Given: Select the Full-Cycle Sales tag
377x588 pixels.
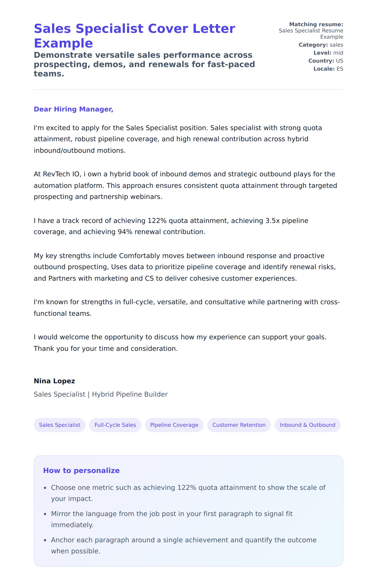Looking at the screenshot, I should [x=115, y=425].
